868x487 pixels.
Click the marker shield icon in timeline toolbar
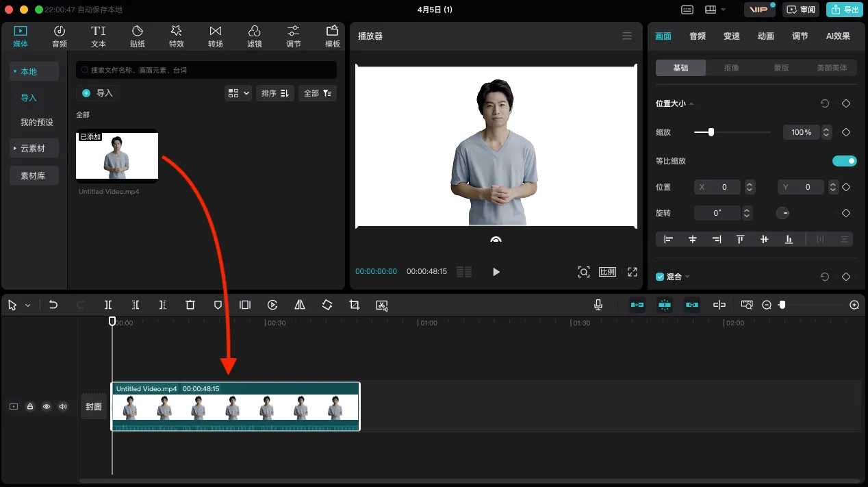pos(218,305)
